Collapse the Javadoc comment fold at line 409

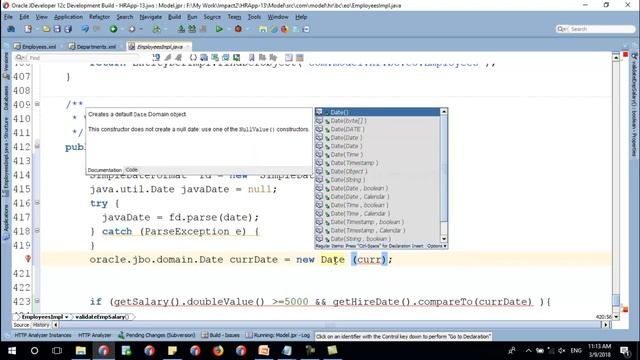pyautogui.click(x=37, y=104)
